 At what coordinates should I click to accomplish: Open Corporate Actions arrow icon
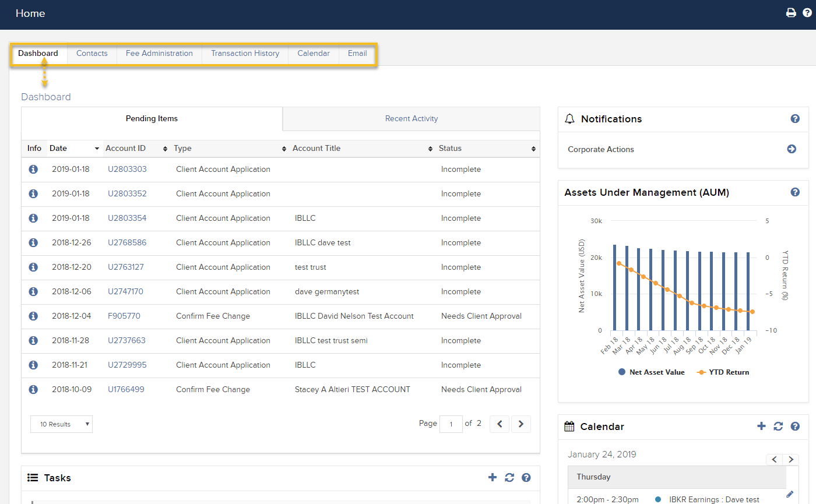pos(792,149)
